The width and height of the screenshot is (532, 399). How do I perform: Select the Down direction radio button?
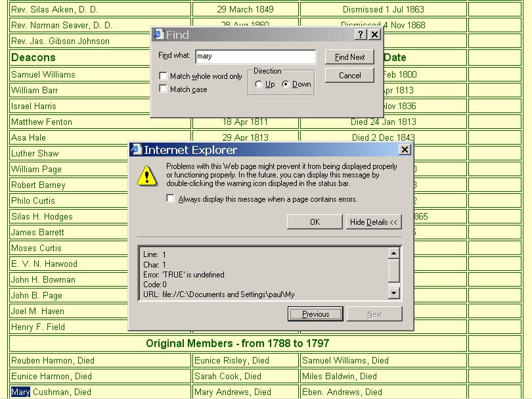click(x=286, y=84)
